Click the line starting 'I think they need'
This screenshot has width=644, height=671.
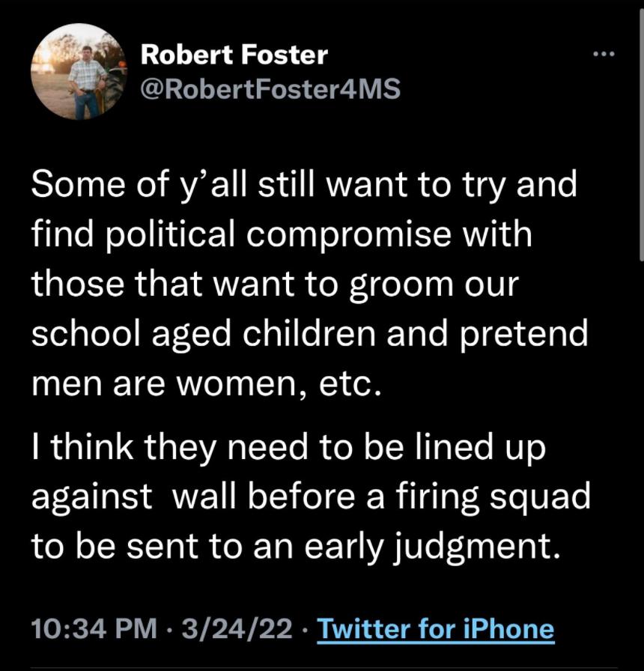pyautogui.click(x=289, y=448)
